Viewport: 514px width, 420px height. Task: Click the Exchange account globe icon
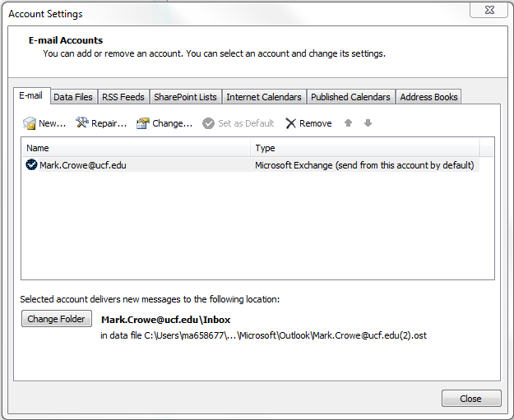tap(31, 164)
